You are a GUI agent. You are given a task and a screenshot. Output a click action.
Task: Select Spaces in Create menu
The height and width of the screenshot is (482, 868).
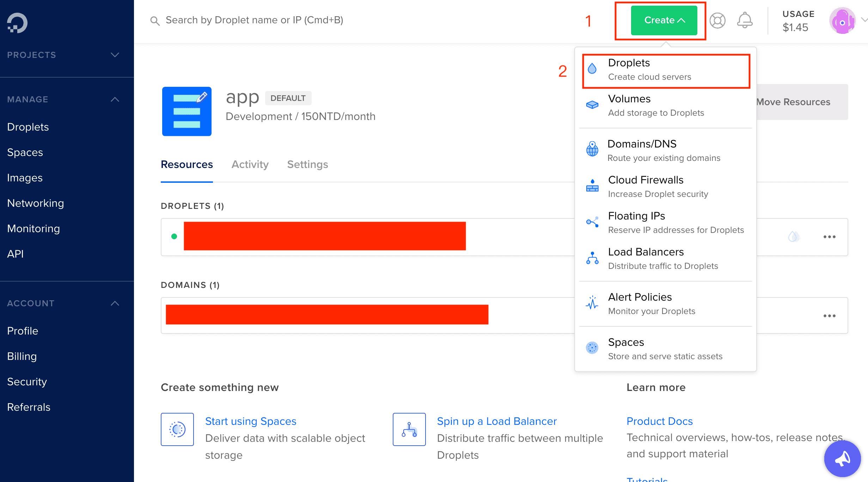[666, 349]
